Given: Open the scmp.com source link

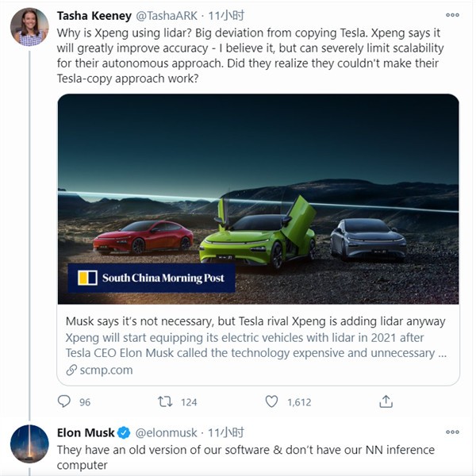Looking at the screenshot, I should (x=106, y=370).
